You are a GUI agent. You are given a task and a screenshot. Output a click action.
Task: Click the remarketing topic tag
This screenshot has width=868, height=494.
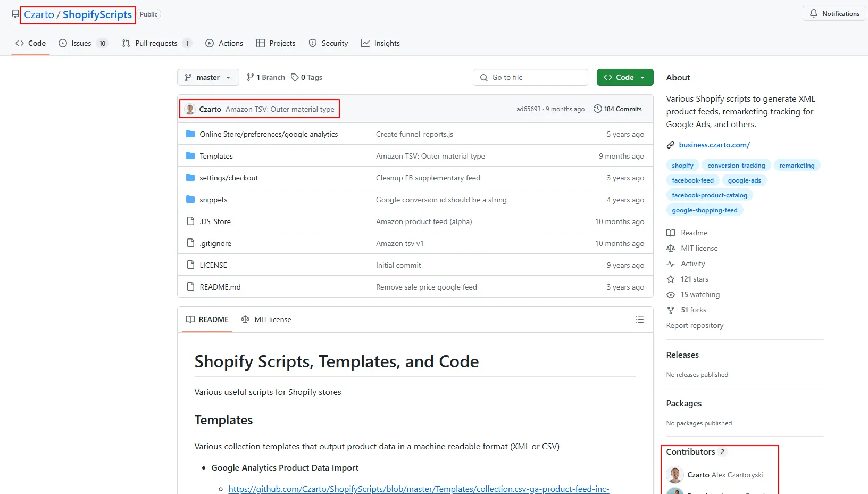pos(797,166)
